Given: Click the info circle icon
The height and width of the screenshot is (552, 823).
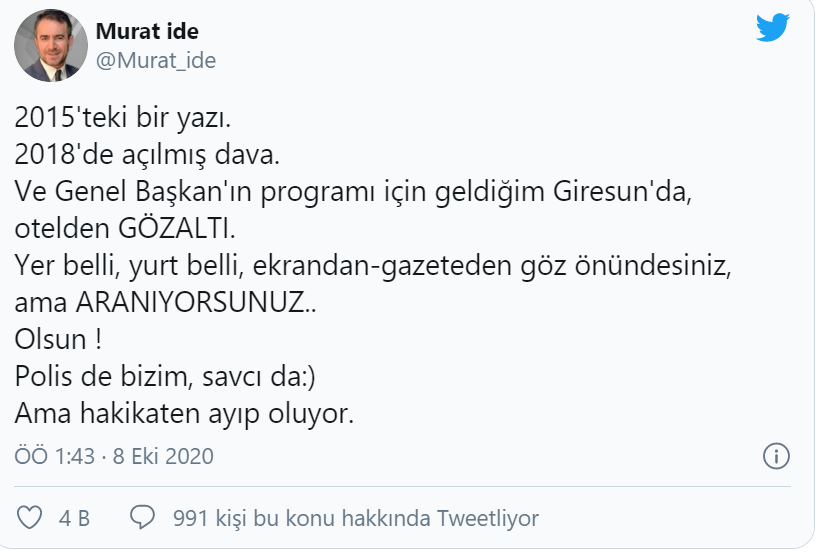Looking at the screenshot, I should tap(776, 457).
